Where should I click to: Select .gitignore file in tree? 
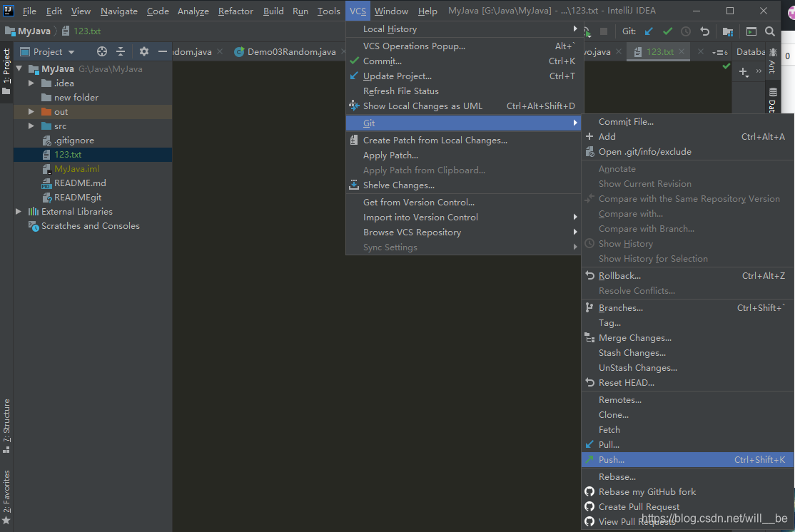74,140
